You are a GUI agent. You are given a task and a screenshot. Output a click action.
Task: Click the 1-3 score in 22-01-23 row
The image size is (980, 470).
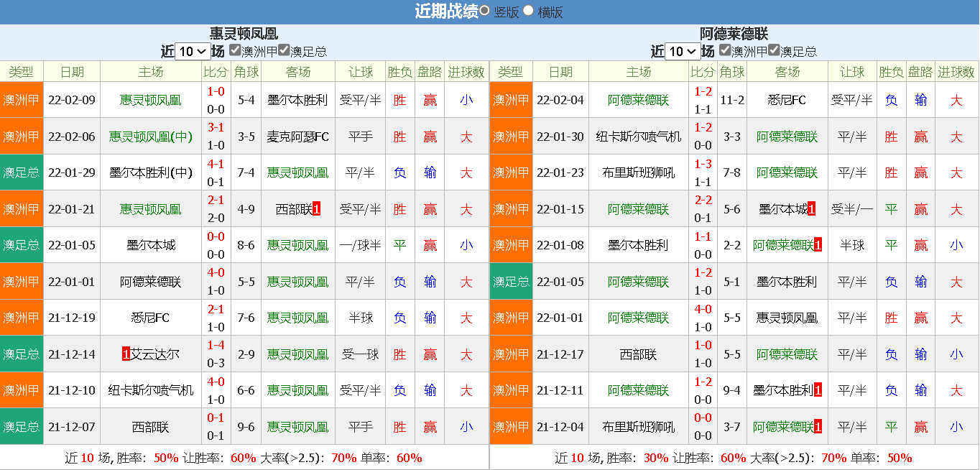click(x=703, y=163)
